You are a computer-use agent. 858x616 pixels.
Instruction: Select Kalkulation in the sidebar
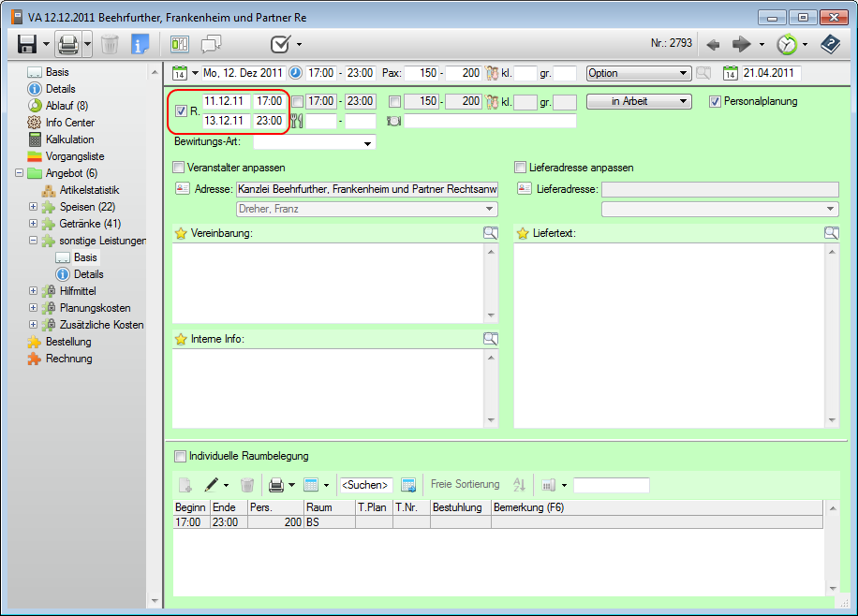69,139
